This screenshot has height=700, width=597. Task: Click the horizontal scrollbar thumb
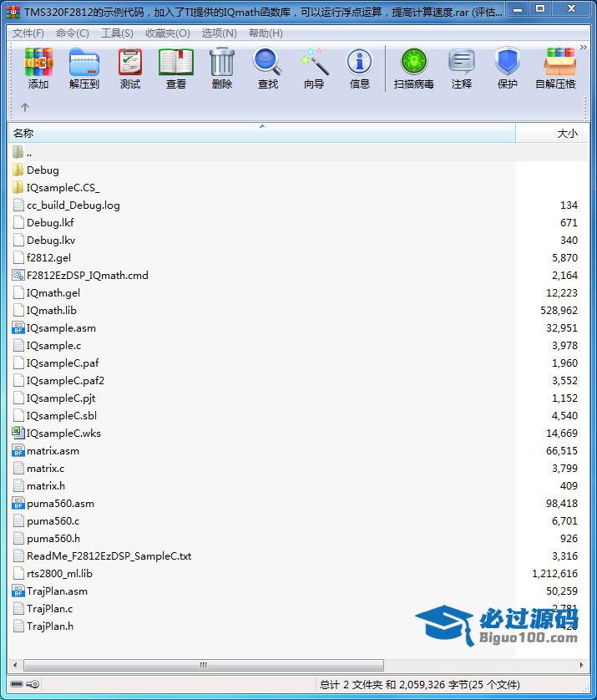point(204,665)
